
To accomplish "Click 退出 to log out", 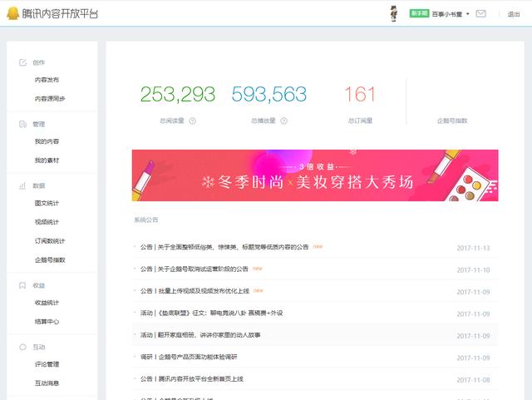I will tap(514, 14).
